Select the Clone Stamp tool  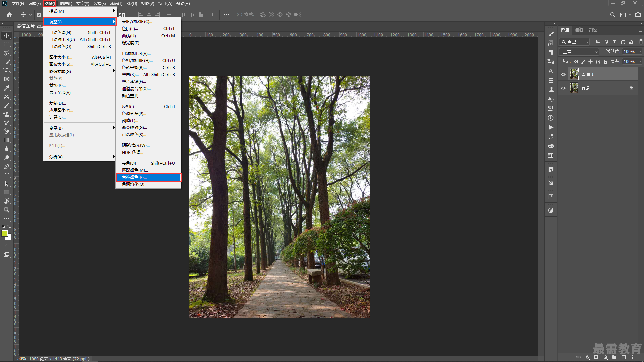(x=7, y=114)
